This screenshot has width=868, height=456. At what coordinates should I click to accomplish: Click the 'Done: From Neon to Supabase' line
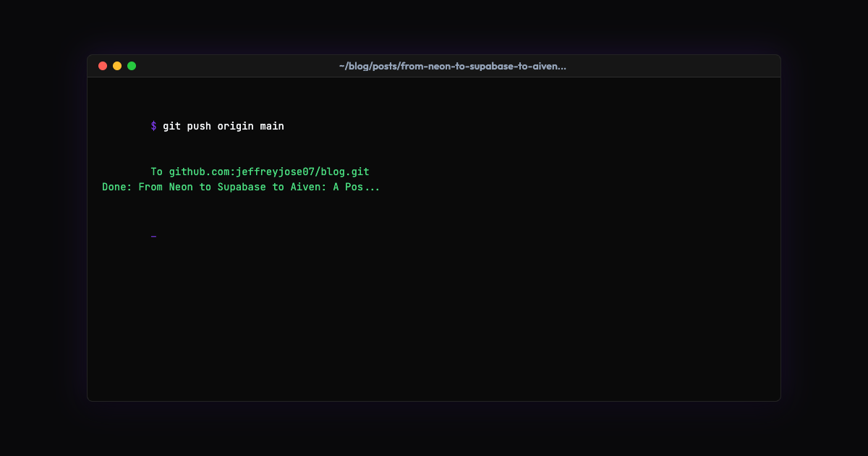(x=241, y=187)
